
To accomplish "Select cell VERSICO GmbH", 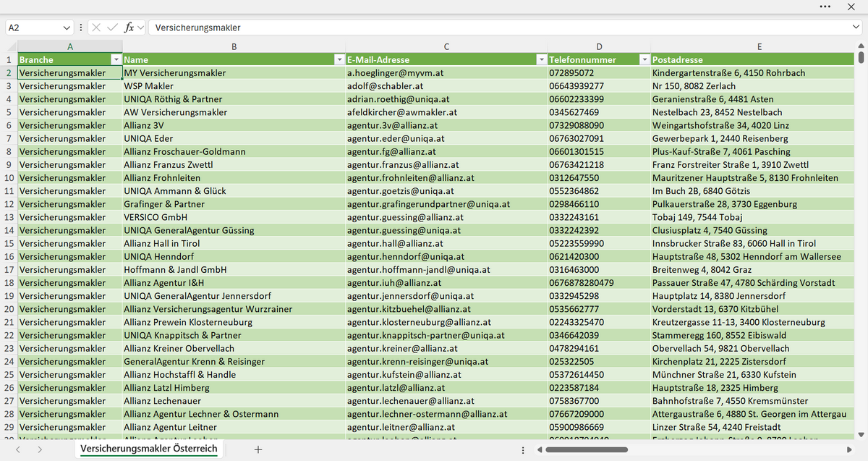I will [x=234, y=217].
